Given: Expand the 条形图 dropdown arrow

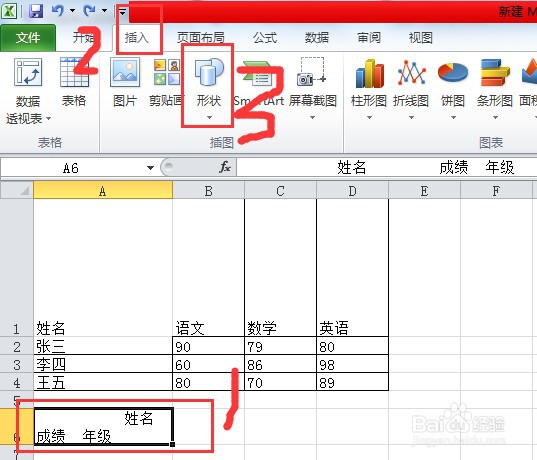Looking at the screenshot, I should click(495, 117).
